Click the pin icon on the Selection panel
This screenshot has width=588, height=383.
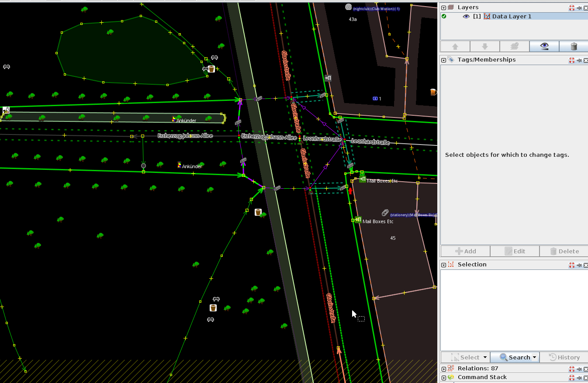click(x=578, y=265)
